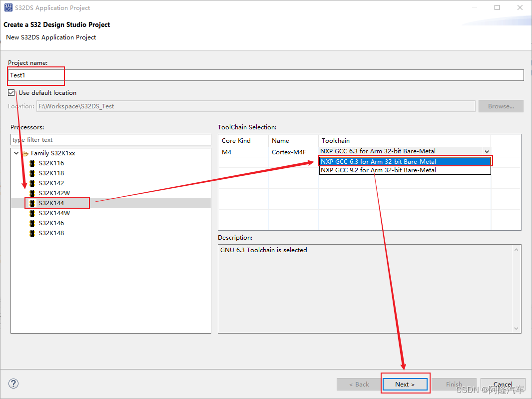Select the Family S32K1xx label
Screen dimensions: 532x399
coord(53,153)
